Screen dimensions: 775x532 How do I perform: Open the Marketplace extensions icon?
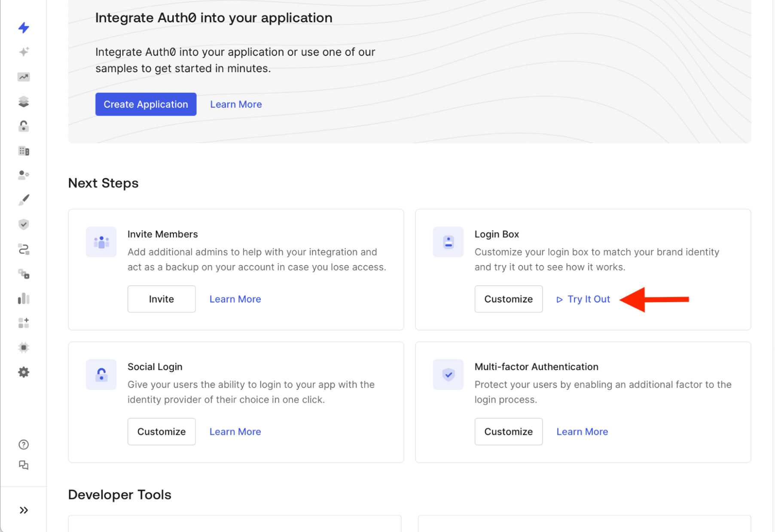tap(24, 323)
